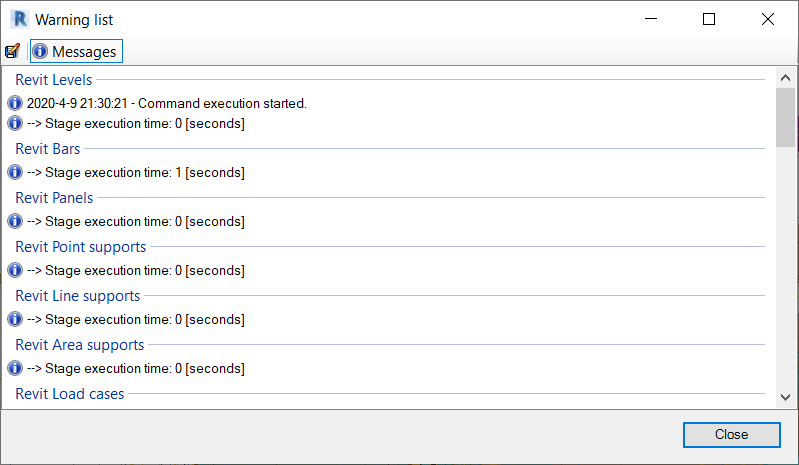Select the Revit Bars section header
The height and width of the screenshot is (465, 799).
pos(48,149)
